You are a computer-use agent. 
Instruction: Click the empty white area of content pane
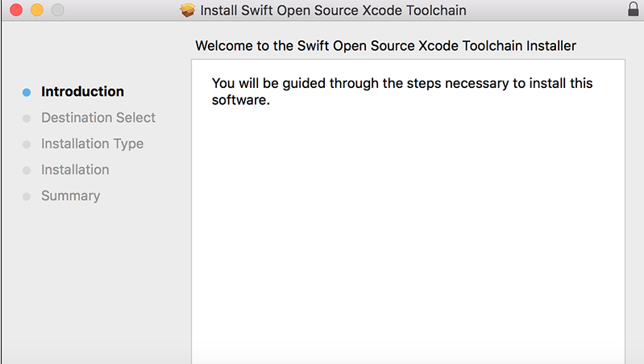pos(408,242)
